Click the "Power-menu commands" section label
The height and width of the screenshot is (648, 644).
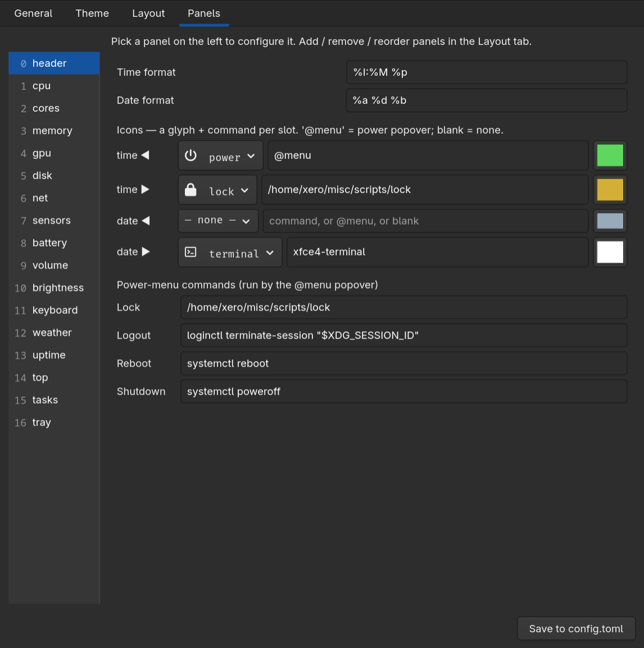[247, 285]
